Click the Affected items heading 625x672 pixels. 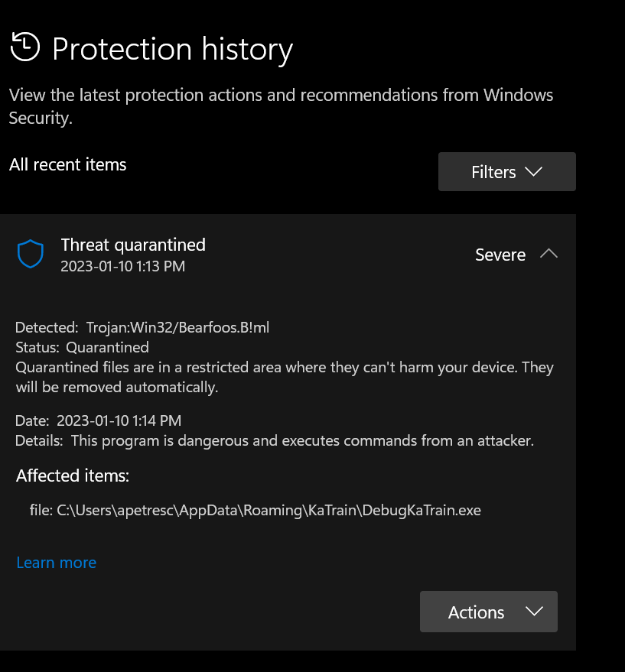pyautogui.click(x=73, y=476)
